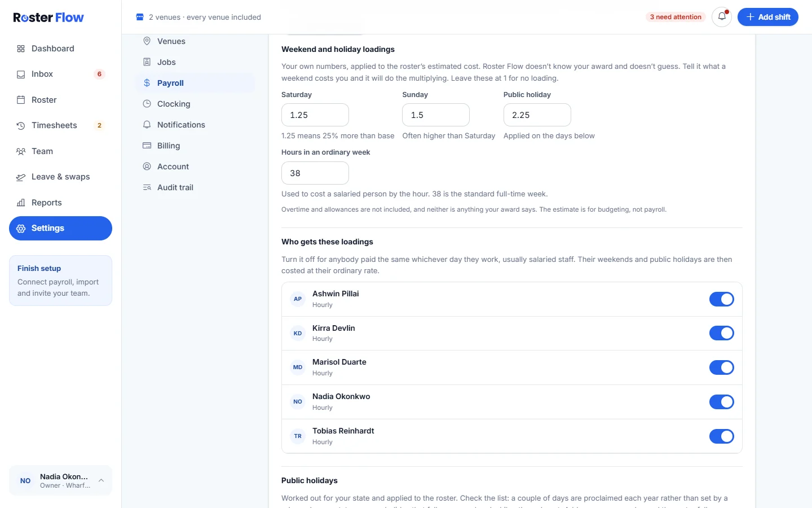
Task: Click the Reports chart icon
Action: point(21,203)
